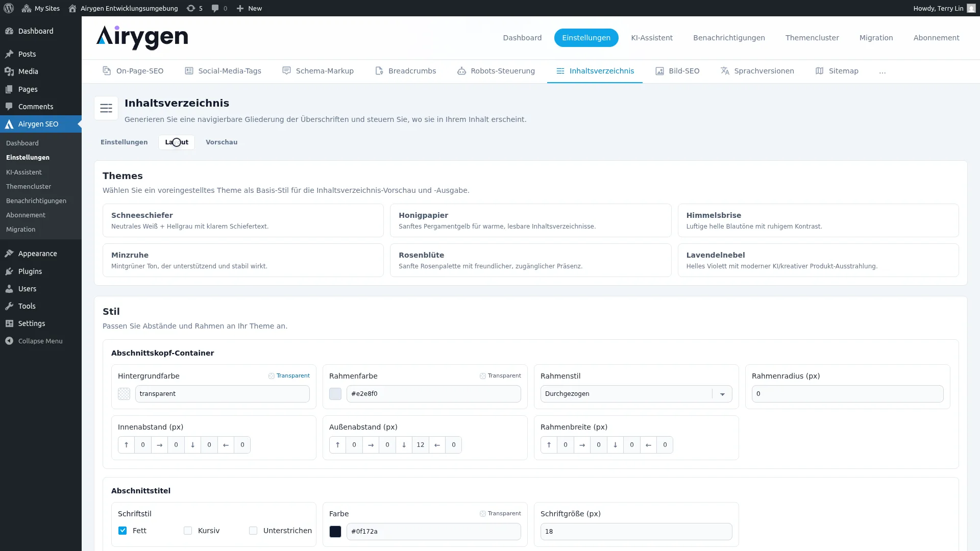Select the Layout sub-tab

[177, 142]
